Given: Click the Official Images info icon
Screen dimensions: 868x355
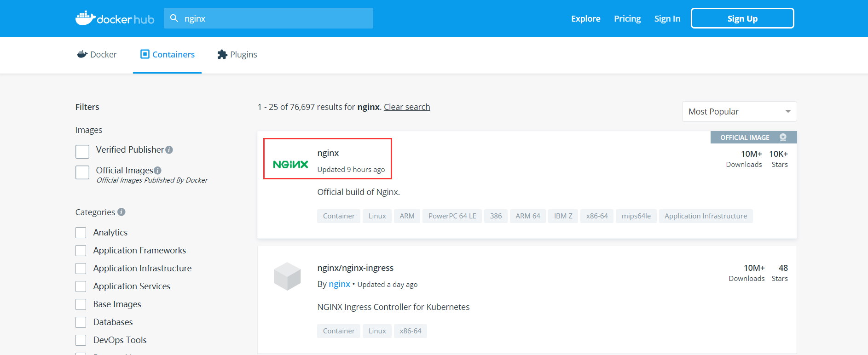Looking at the screenshot, I should (x=157, y=170).
